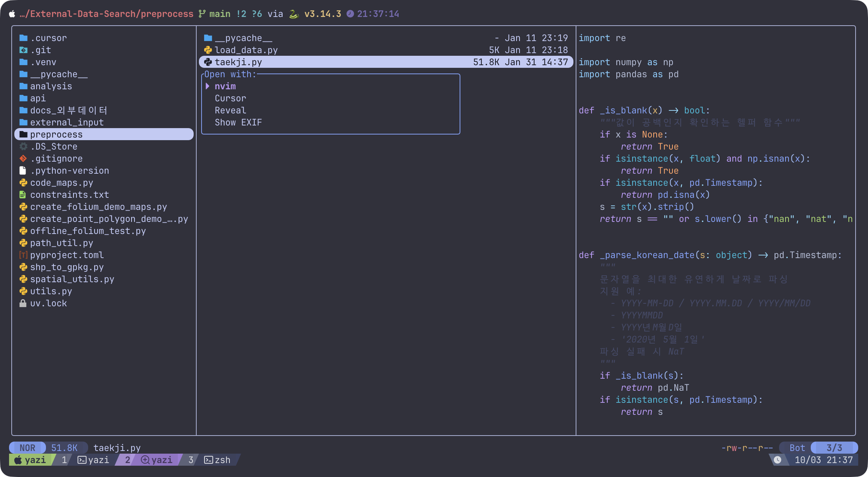Click the git icon next to .git folder
This screenshot has width=868, height=477.
coord(23,50)
